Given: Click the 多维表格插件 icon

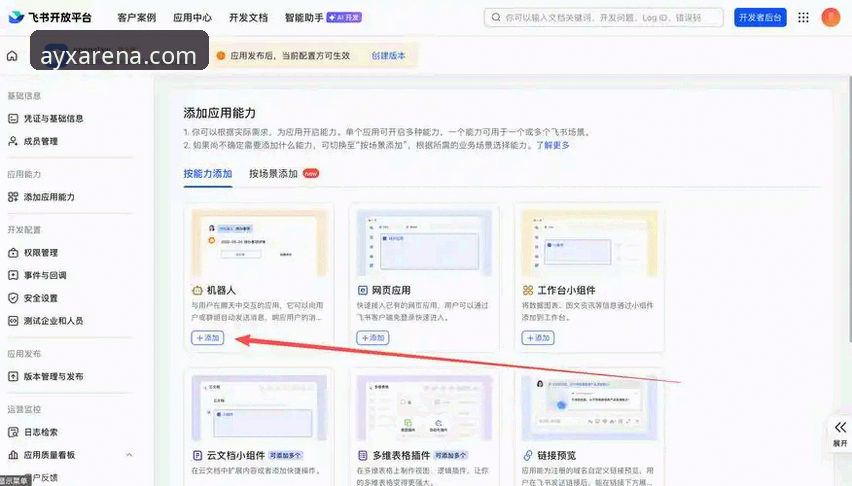Looking at the screenshot, I should 362,455.
